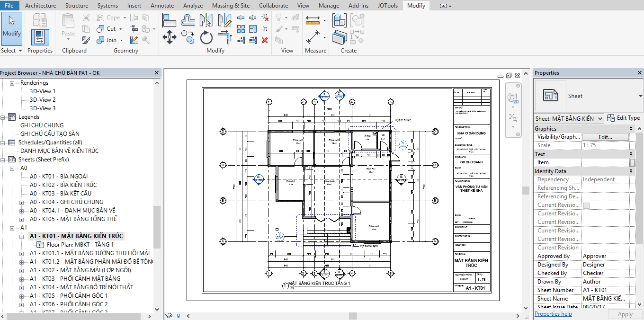This screenshot has height=320, width=644.
Task: Activate the Align tool
Action: click(169, 20)
